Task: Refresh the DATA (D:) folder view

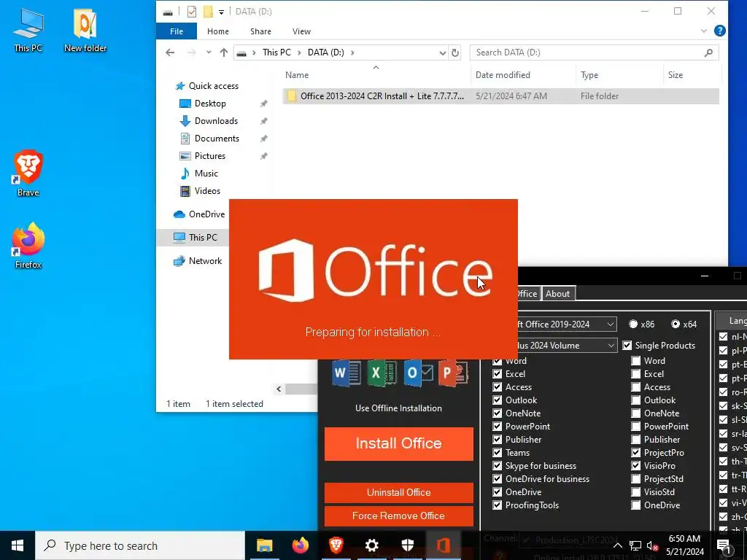Action: [455, 52]
